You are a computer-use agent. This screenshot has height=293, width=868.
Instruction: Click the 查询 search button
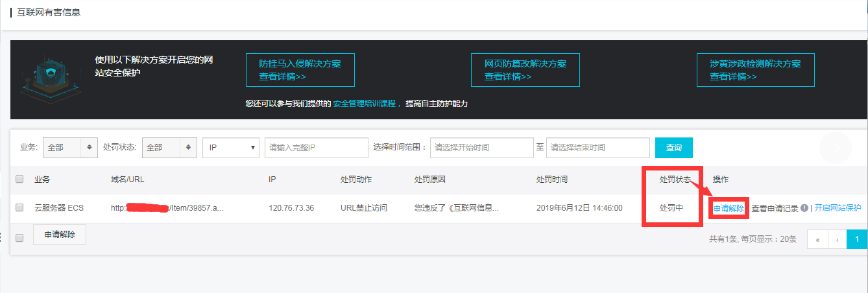pyautogui.click(x=673, y=148)
